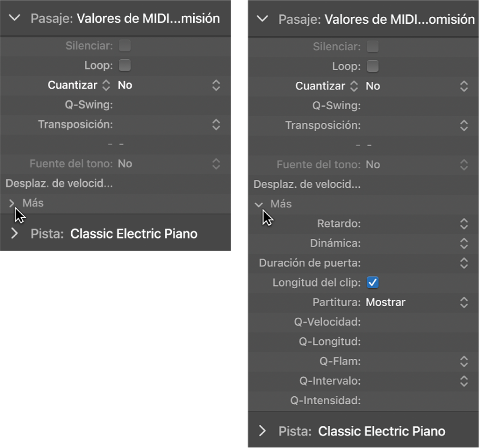Expand the Pista disclosure triangle

click(15, 233)
